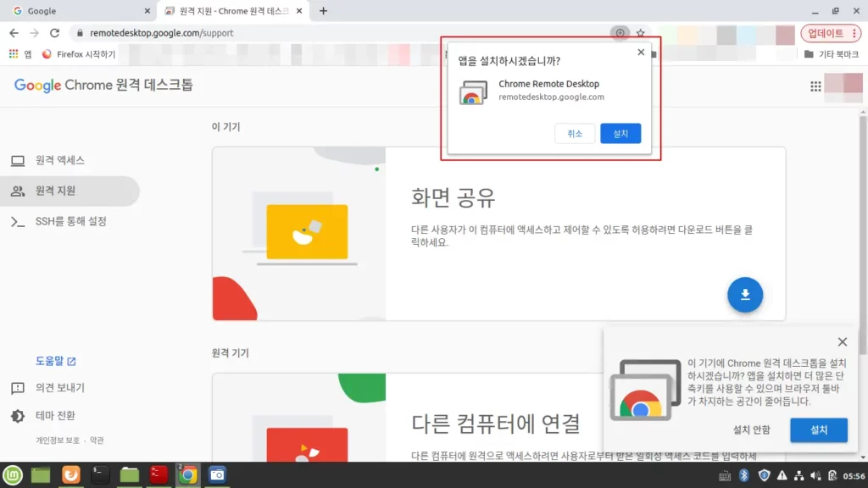
Task: Click the install app icon in address bar
Action: (x=620, y=33)
